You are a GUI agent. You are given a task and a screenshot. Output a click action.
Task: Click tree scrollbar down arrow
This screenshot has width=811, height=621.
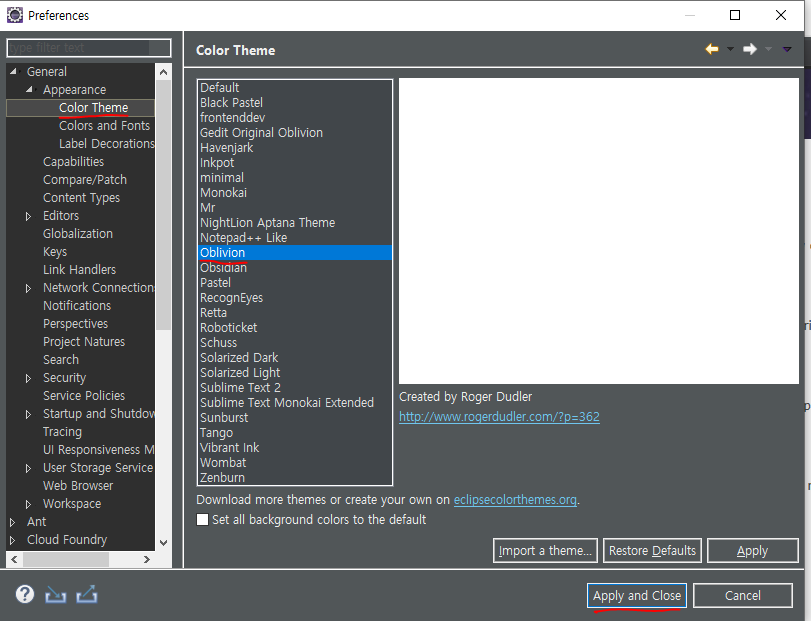coord(163,542)
